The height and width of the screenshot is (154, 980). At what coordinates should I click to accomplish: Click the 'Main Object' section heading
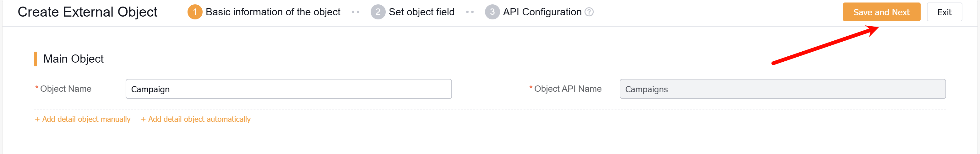[x=73, y=59]
